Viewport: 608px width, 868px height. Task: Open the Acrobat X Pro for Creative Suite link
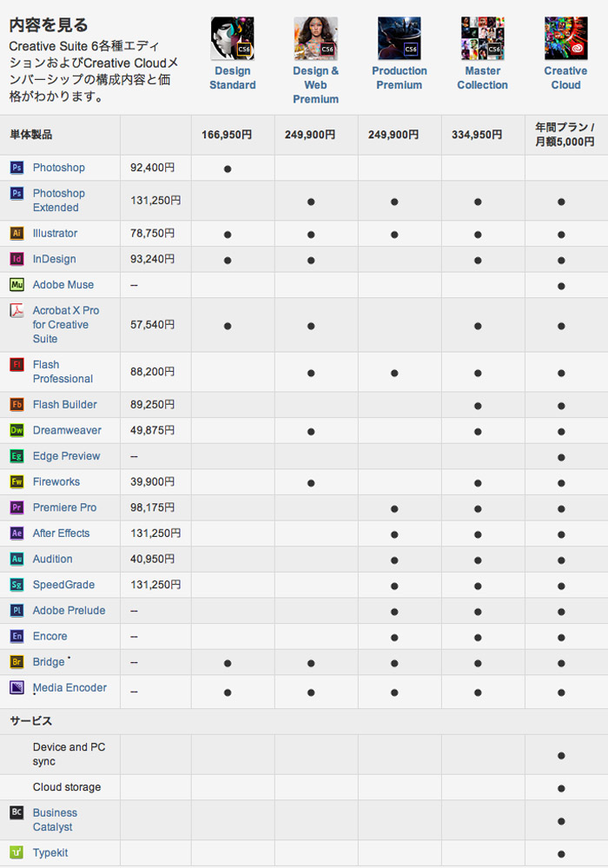(66, 324)
